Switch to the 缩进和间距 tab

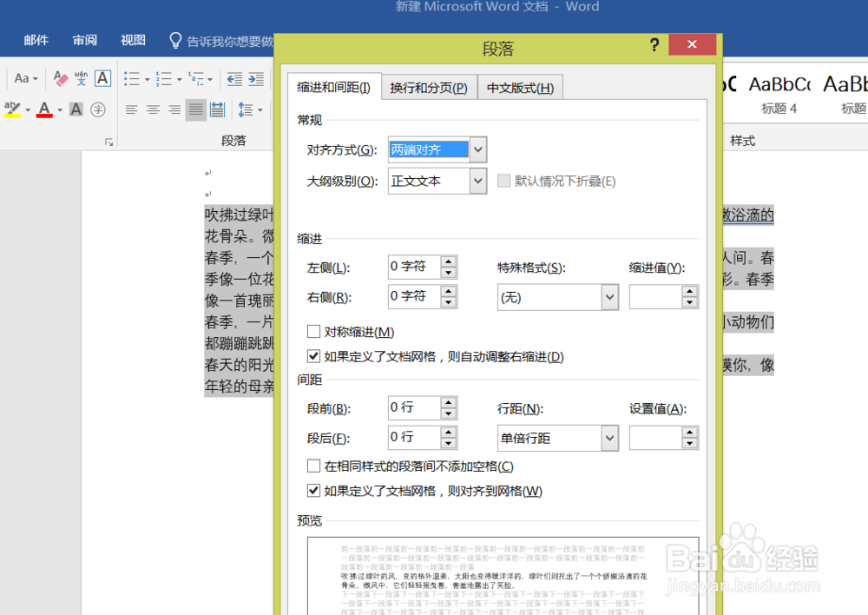[x=334, y=88]
